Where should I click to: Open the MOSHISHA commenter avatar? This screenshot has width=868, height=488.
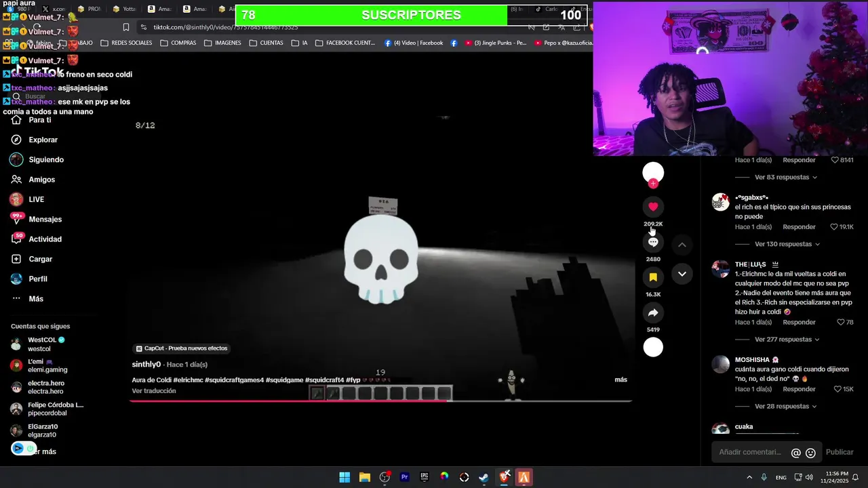point(720,365)
